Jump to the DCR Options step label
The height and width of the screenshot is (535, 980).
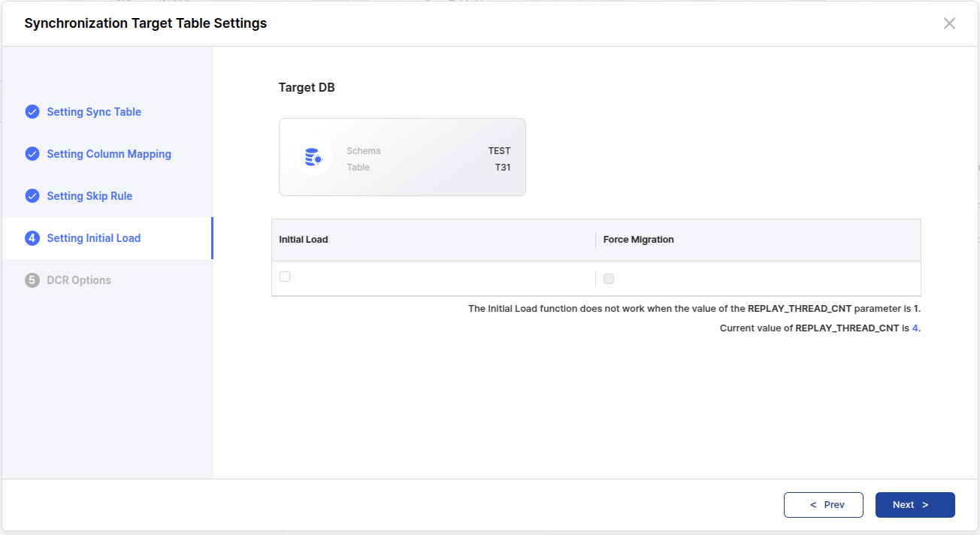[x=79, y=280]
